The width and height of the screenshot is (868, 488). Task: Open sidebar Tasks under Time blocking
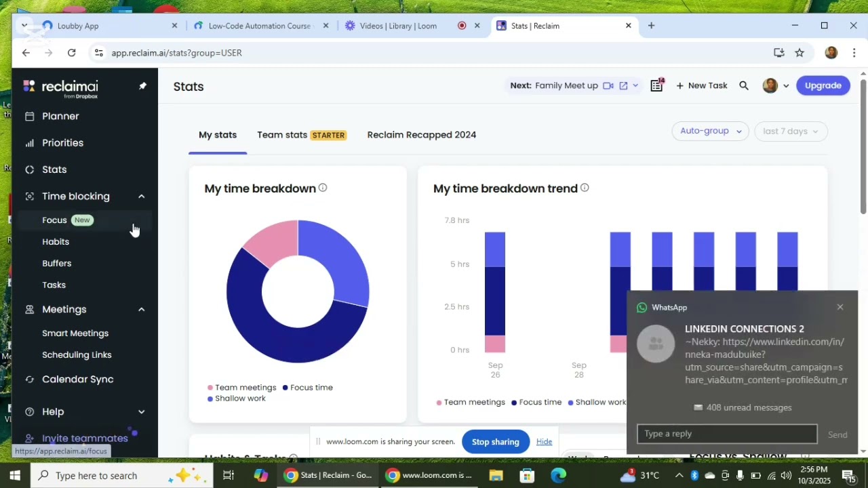[54, 285]
